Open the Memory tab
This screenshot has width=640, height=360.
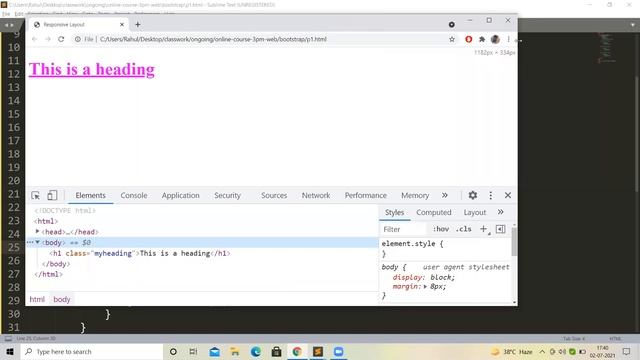415,196
